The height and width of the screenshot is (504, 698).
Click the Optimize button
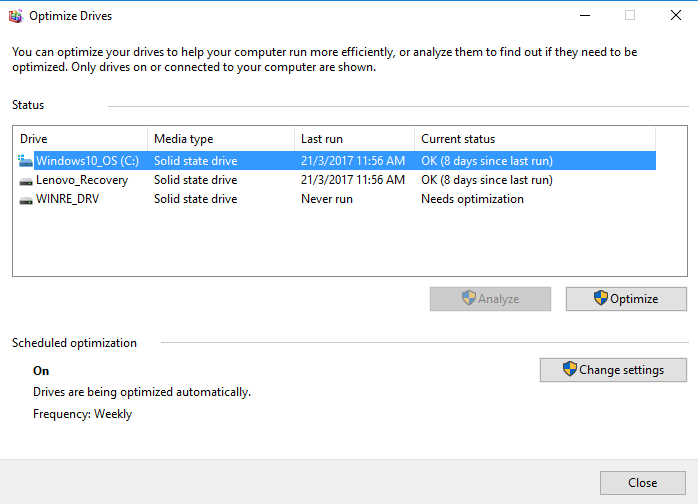(x=626, y=299)
